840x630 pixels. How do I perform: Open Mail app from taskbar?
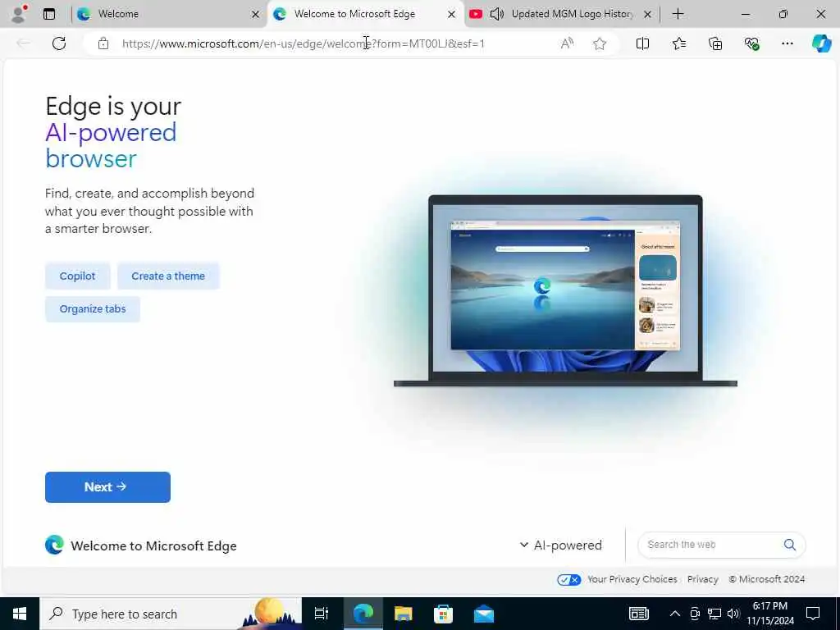click(x=484, y=614)
